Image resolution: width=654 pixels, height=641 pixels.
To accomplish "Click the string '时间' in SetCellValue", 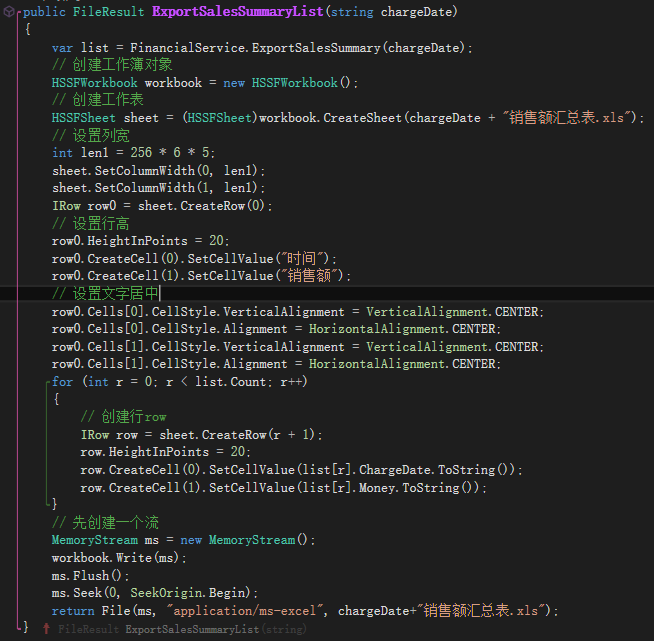I will [x=302, y=259].
